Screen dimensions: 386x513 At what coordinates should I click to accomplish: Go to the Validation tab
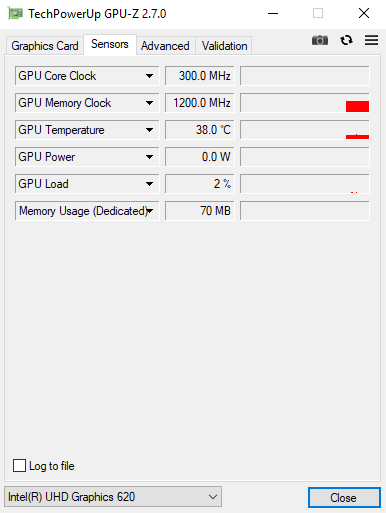pos(224,46)
